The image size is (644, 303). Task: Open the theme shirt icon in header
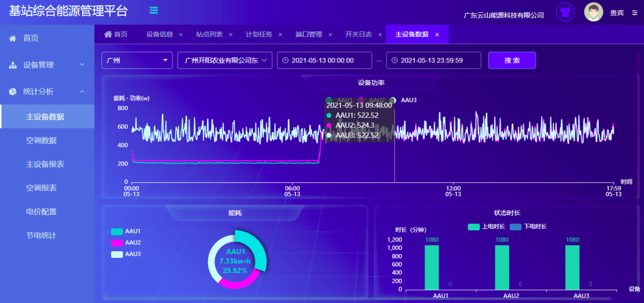pos(565,12)
